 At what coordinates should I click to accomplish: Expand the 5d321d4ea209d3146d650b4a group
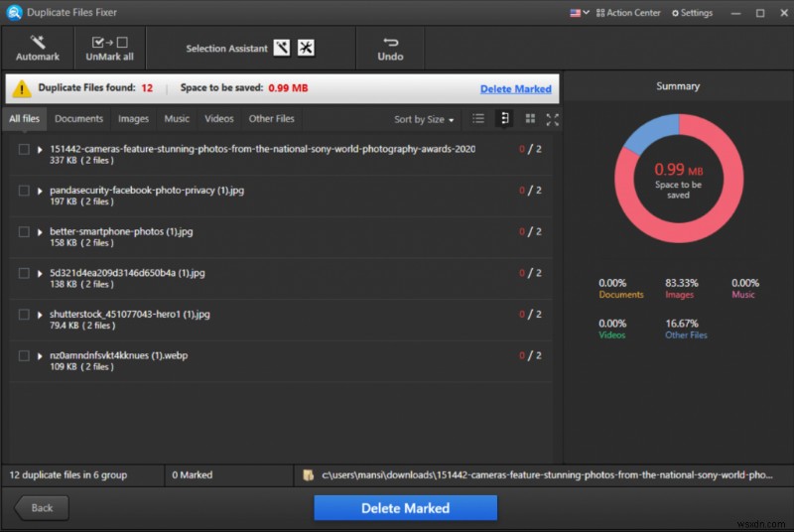coord(40,274)
